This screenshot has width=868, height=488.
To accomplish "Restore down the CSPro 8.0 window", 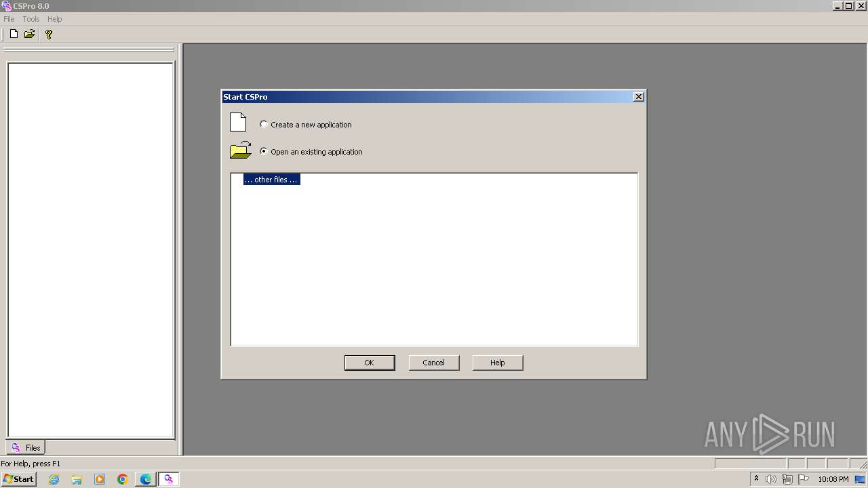I will (848, 6).
